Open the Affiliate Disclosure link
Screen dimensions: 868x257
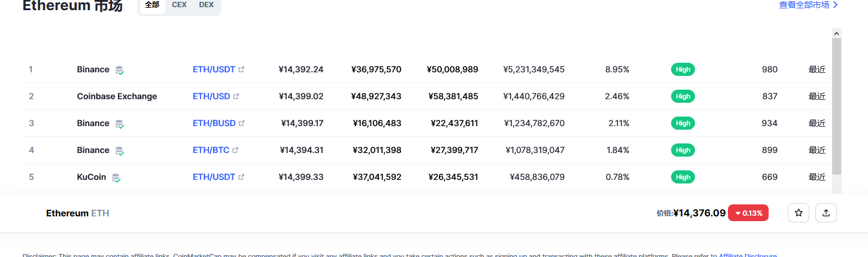tap(748, 255)
